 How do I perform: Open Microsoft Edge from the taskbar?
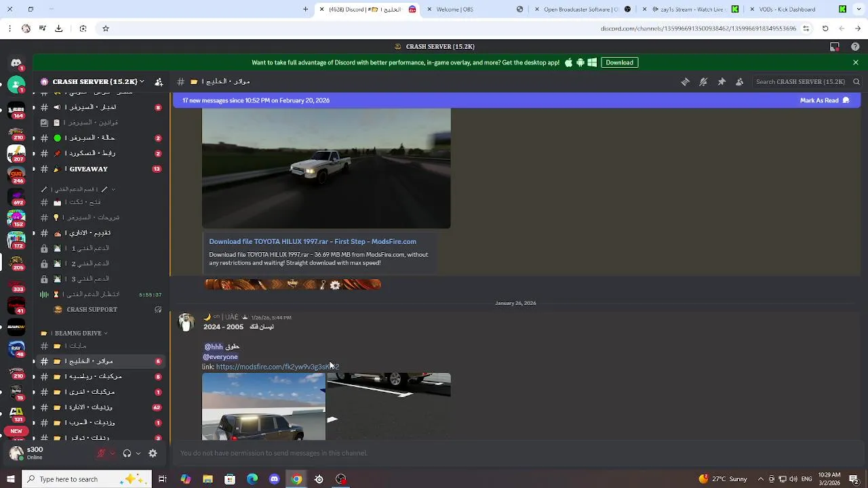click(x=252, y=479)
